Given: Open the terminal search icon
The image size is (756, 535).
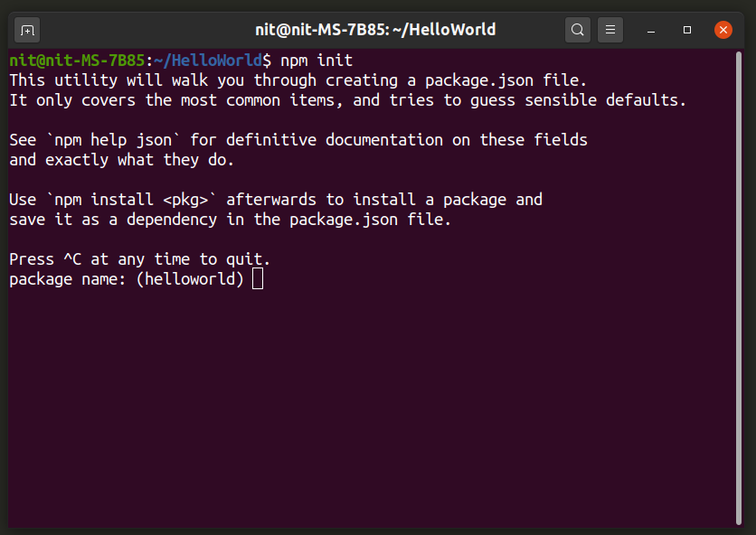Looking at the screenshot, I should tap(578, 30).
